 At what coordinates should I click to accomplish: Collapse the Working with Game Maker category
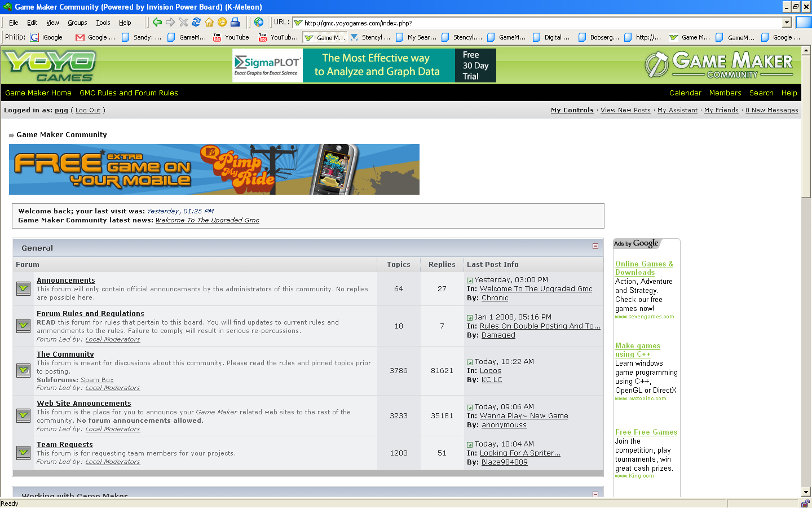pos(595,494)
